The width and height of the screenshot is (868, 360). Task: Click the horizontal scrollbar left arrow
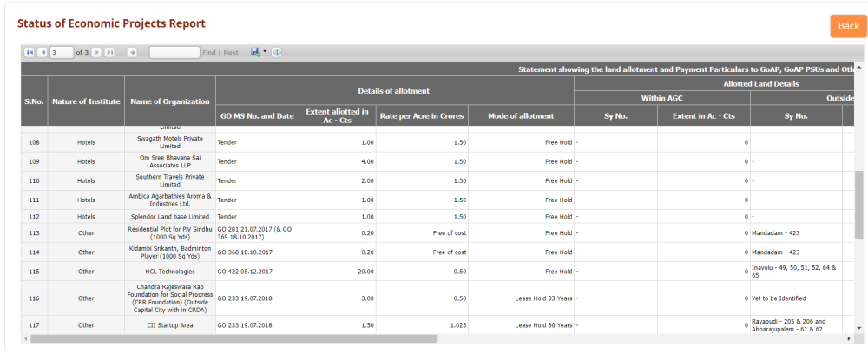[x=25, y=338]
